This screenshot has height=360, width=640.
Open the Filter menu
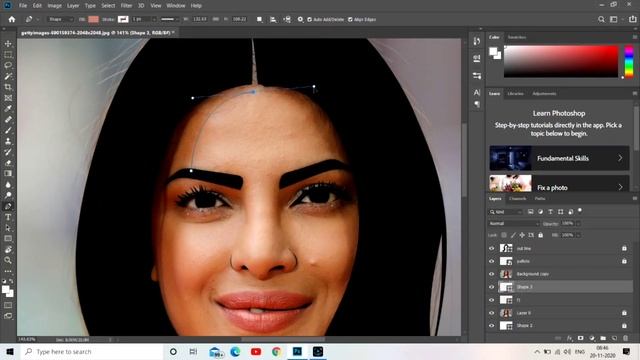126,6
